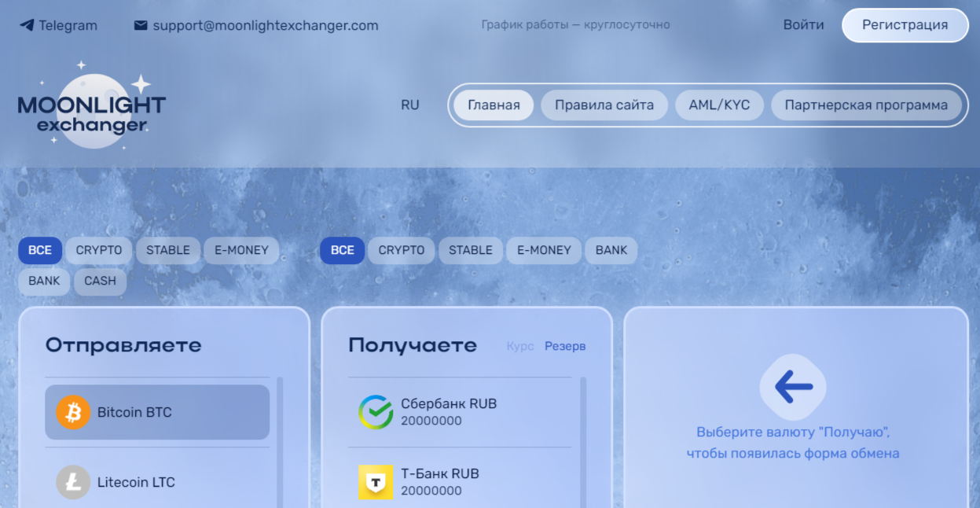The height and width of the screenshot is (508, 980).
Task: Filter sending currencies by CRYPTO
Action: coord(97,250)
